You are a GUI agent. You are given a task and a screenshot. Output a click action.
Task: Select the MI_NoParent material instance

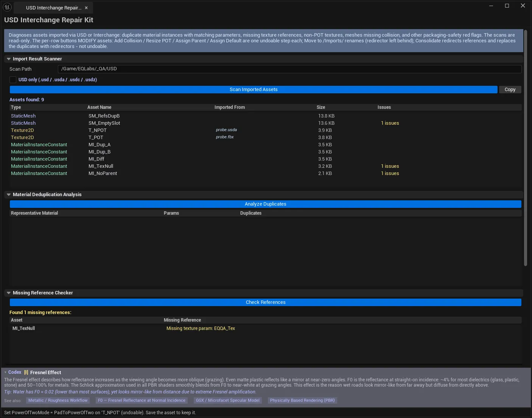(266, 173)
